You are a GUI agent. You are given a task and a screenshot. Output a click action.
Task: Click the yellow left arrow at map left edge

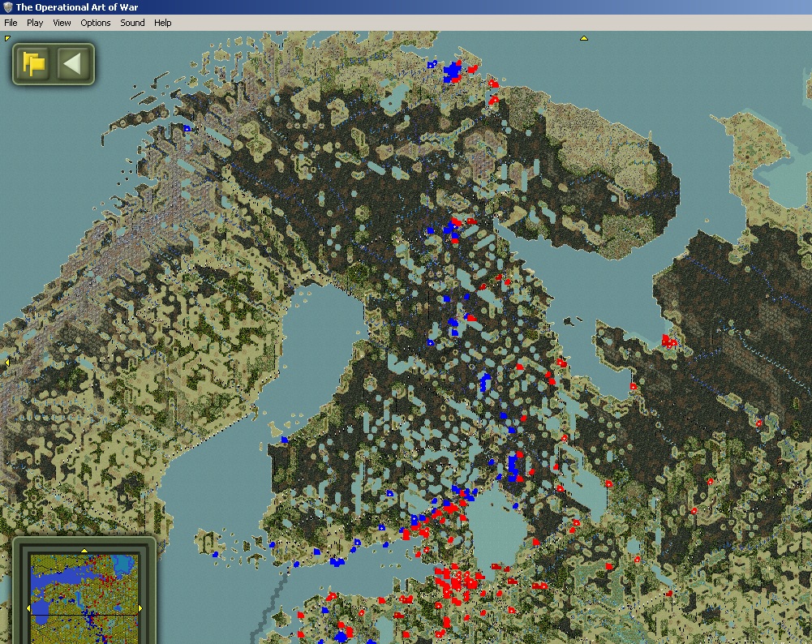coord(6,363)
